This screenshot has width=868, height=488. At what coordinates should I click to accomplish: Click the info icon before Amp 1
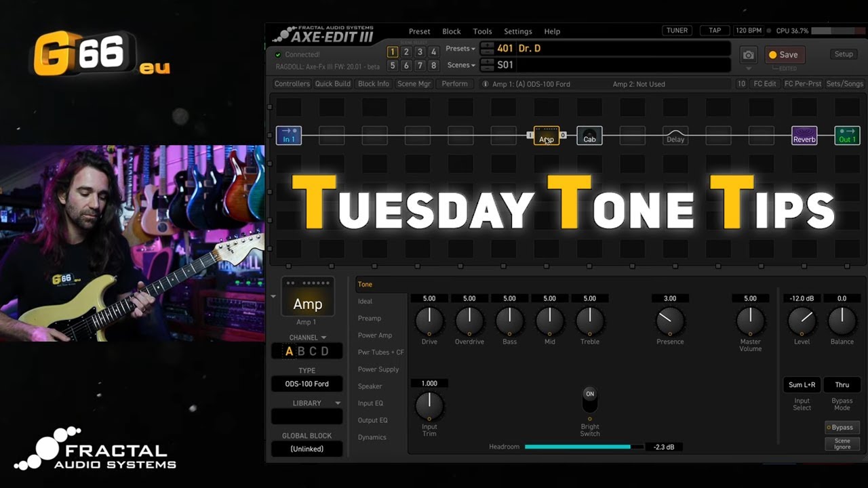point(485,84)
